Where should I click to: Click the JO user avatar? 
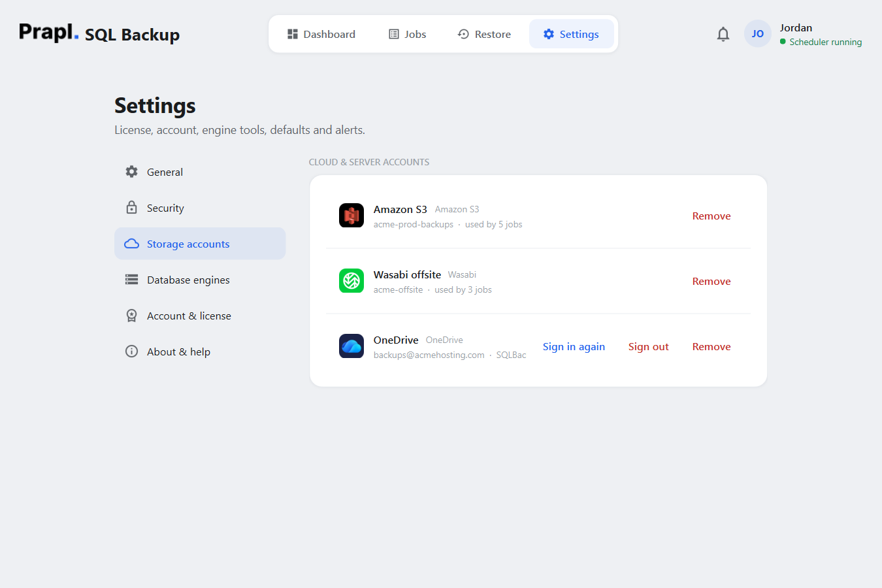(757, 34)
